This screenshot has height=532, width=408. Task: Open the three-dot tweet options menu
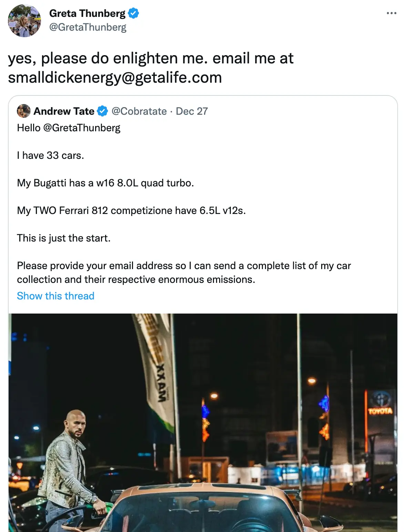click(x=391, y=13)
